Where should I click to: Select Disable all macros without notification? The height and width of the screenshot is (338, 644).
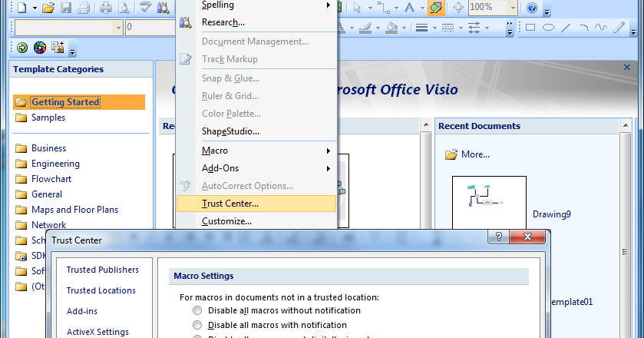(277, 310)
